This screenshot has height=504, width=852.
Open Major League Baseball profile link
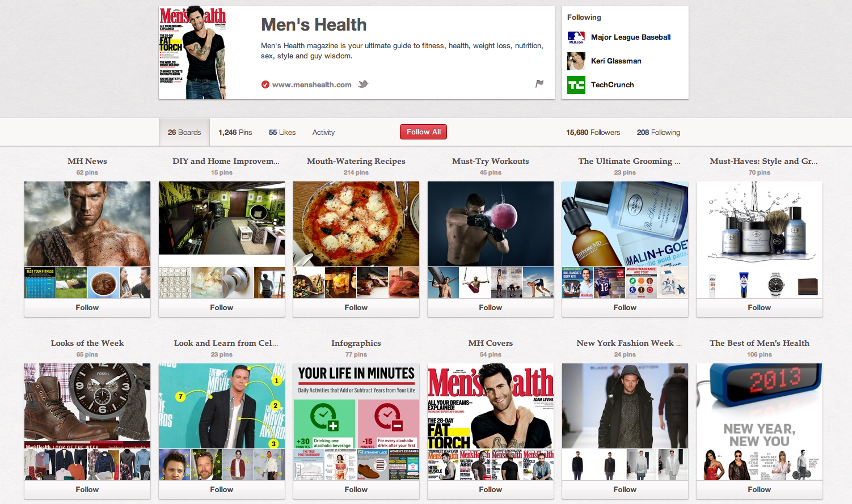pyautogui.click(x=631, y=37)
